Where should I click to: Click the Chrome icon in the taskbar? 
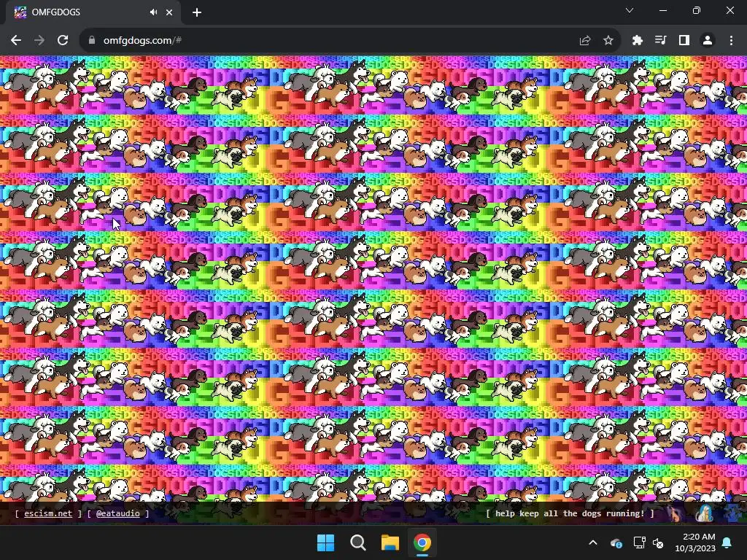tap(422, 542)
